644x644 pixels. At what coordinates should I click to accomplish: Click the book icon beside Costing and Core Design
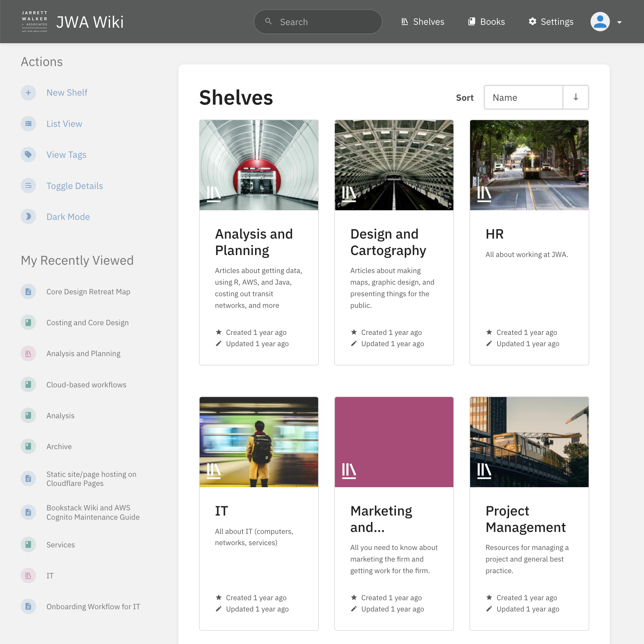28,322
